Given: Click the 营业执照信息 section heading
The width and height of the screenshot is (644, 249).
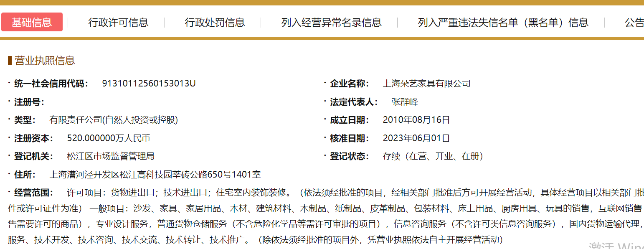Looking at the screenshot, I should tap(45, 61).
